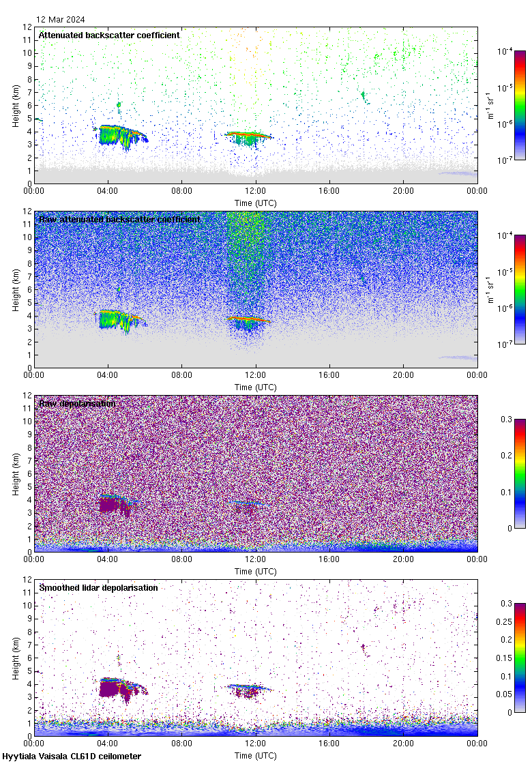Click colorbar beside the Raw depolarisation plot
Viewport: 532px width, 764px height.
coord(520,473)
